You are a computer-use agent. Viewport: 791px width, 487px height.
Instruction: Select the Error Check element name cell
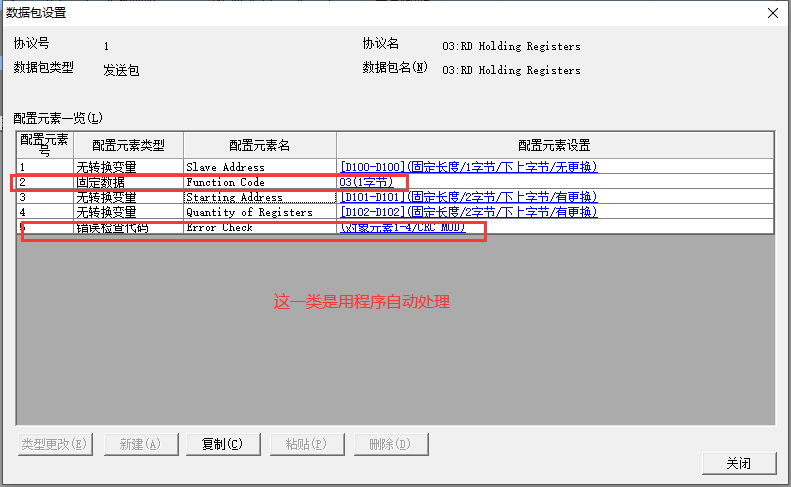pos(219,227)
